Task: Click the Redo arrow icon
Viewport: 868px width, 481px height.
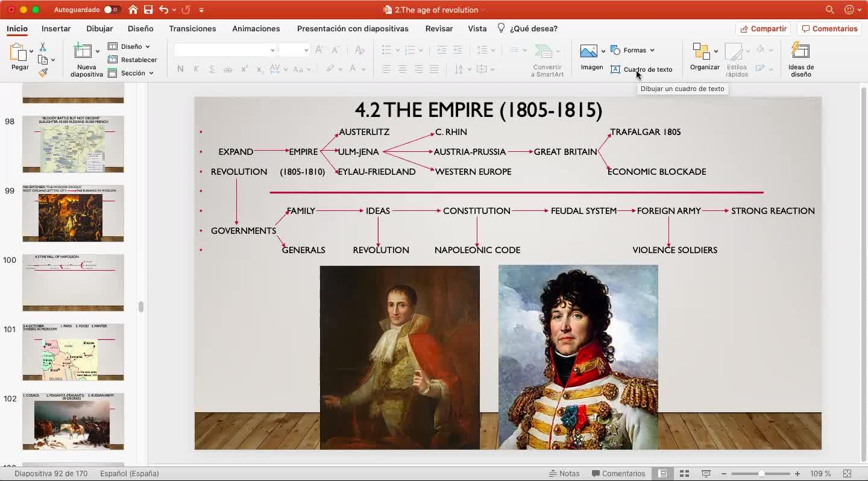Action: (186, 10)
